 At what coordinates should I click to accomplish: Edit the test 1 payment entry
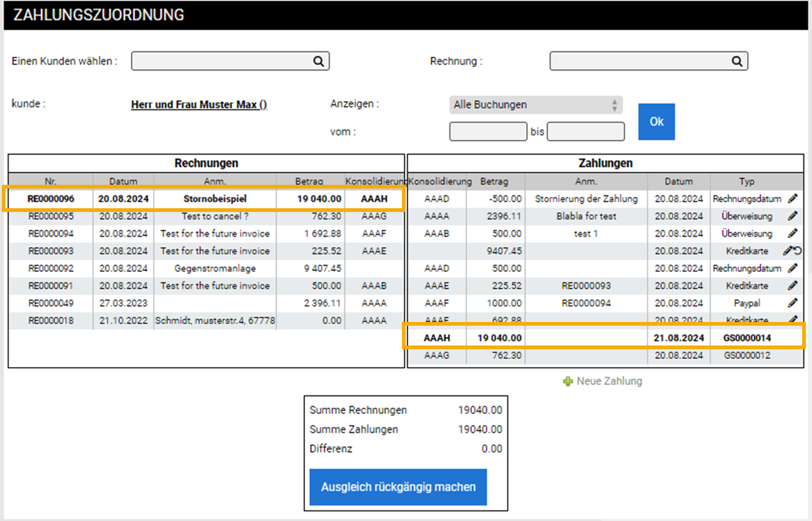793,234
